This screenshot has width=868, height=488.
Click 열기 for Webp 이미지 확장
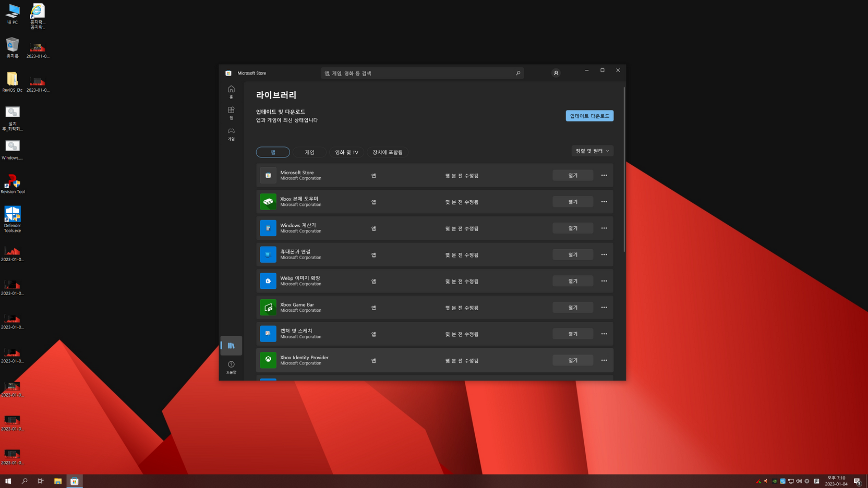573,281
